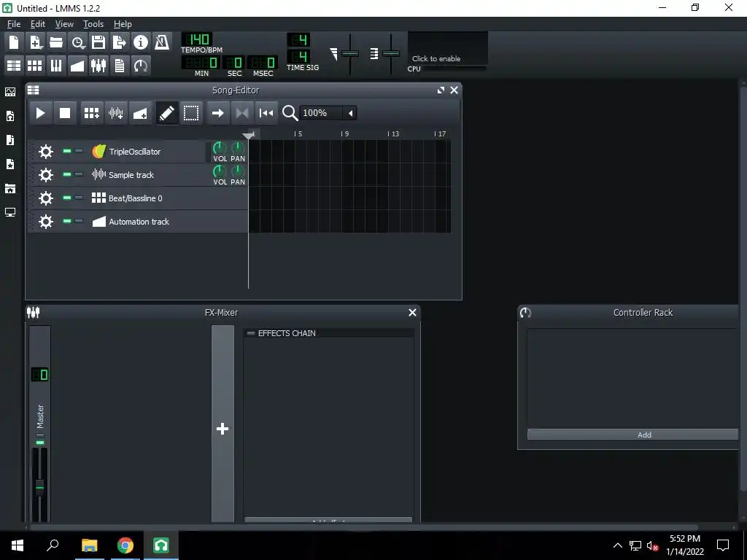Open the recently opened projects list
The width and height of the screenshot is (747, 560).
click(77, 42)
